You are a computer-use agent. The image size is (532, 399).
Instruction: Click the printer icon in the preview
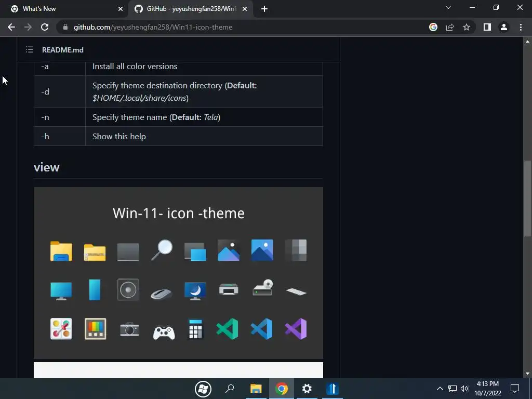point(229,289)
